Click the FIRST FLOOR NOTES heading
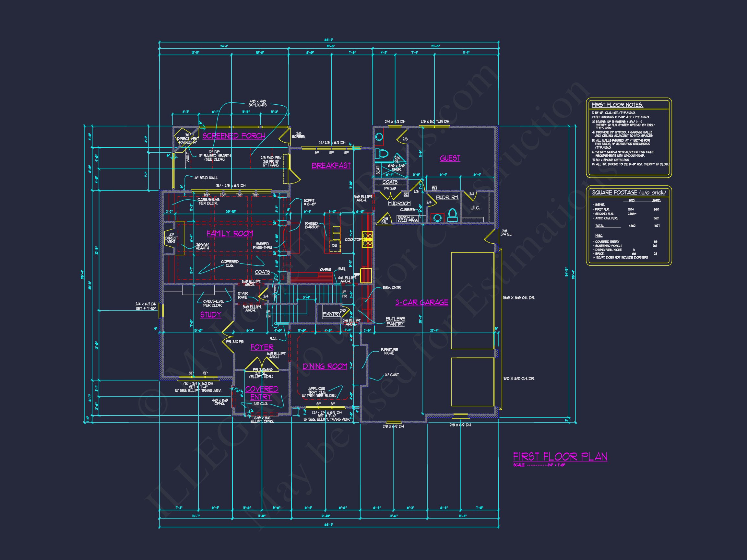The width and height of the screenshot is (747, 560). tap(617, 105)
